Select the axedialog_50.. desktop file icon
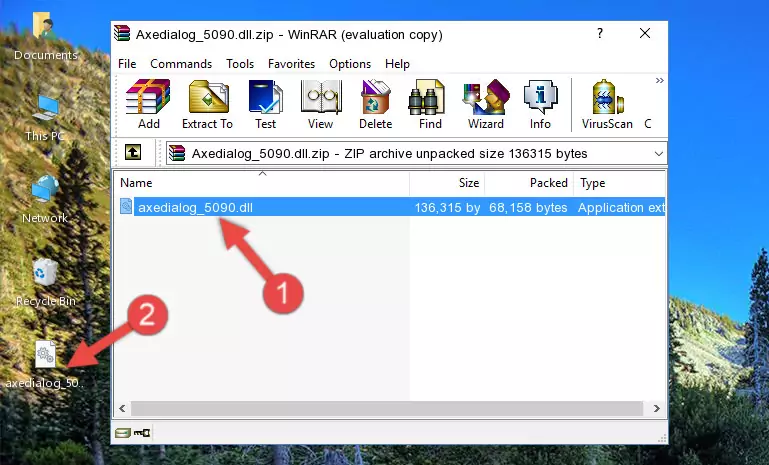 point(45,365)
